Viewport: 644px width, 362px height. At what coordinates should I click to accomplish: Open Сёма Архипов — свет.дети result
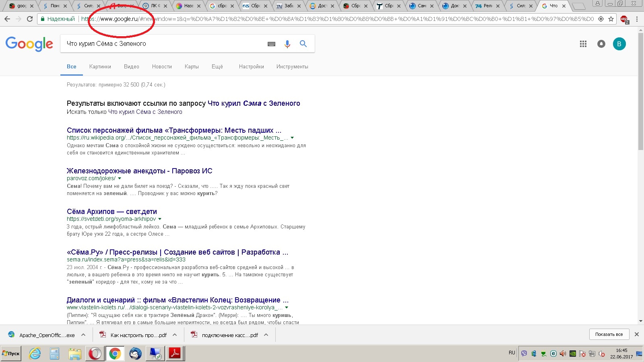click(112, 212)
